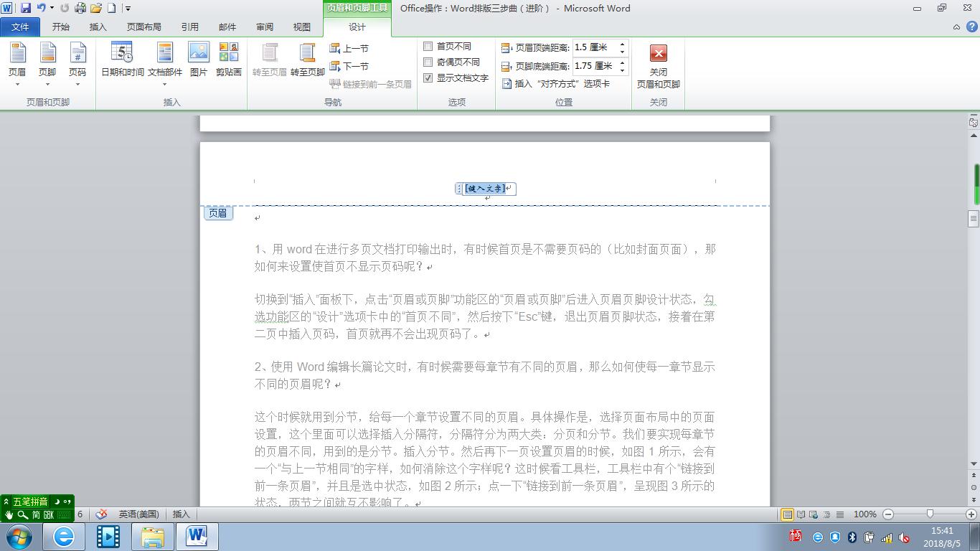Increase 页眉顶端距离 with the up stepper
The width and height of the screenshot is (980, 551).
621,44
